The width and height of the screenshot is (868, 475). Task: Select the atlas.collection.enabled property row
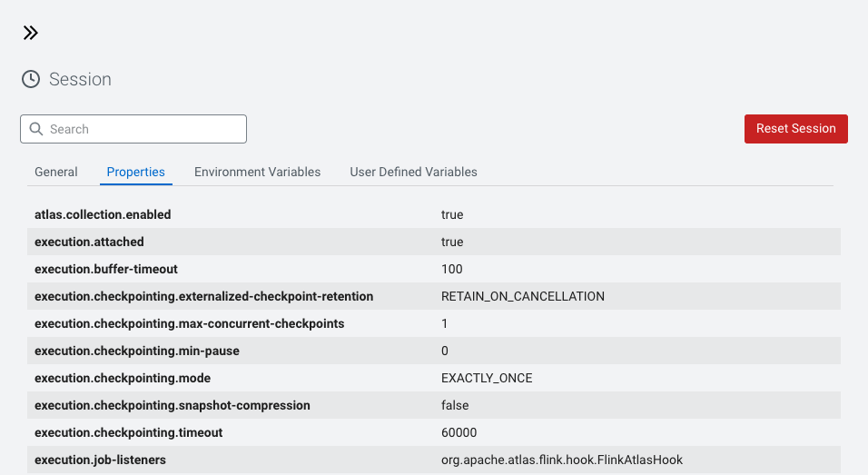(103, 214)
